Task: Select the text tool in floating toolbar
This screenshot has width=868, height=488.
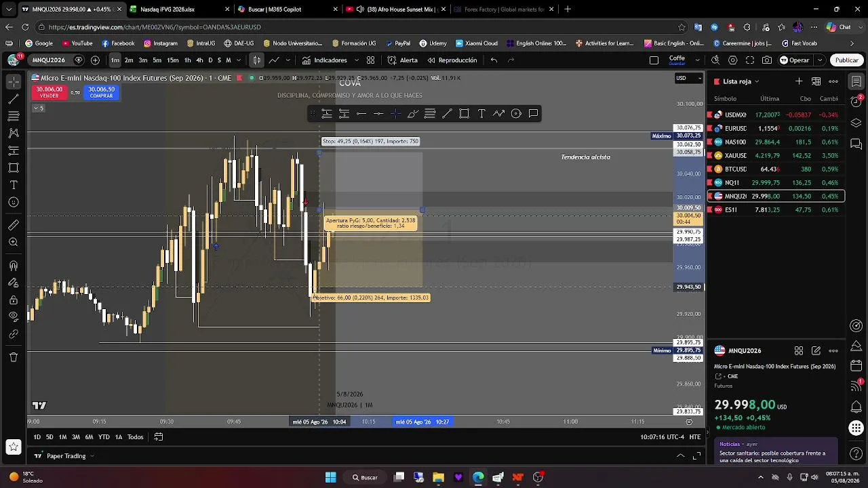Action: point(481,114)
